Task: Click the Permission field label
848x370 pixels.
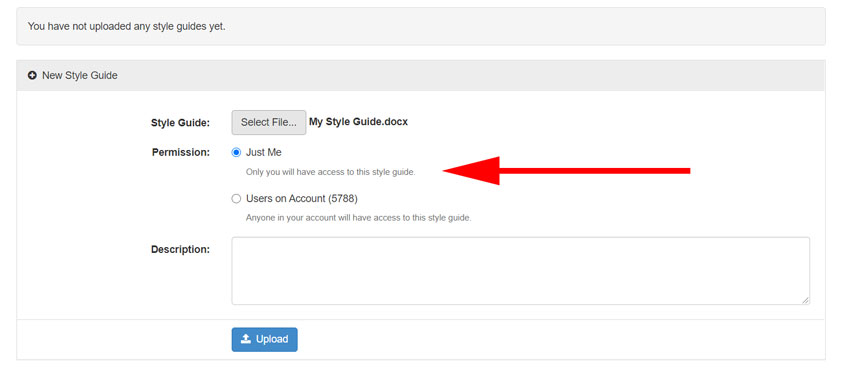Action: tap(181, 153)
